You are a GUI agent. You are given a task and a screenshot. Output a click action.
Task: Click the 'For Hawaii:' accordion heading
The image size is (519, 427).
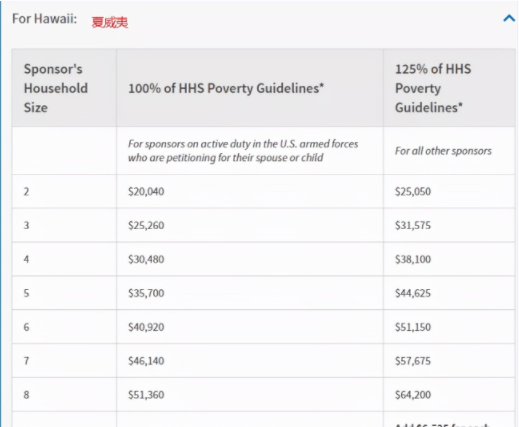tap(44, 19)
